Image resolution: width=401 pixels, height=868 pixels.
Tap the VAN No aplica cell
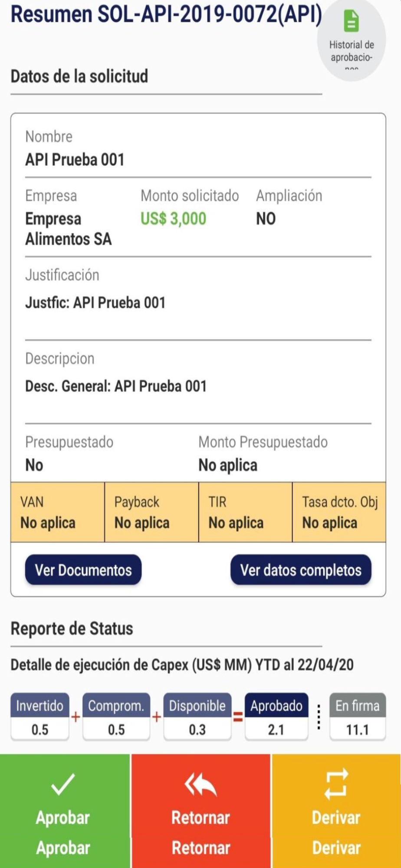[58, 512]
